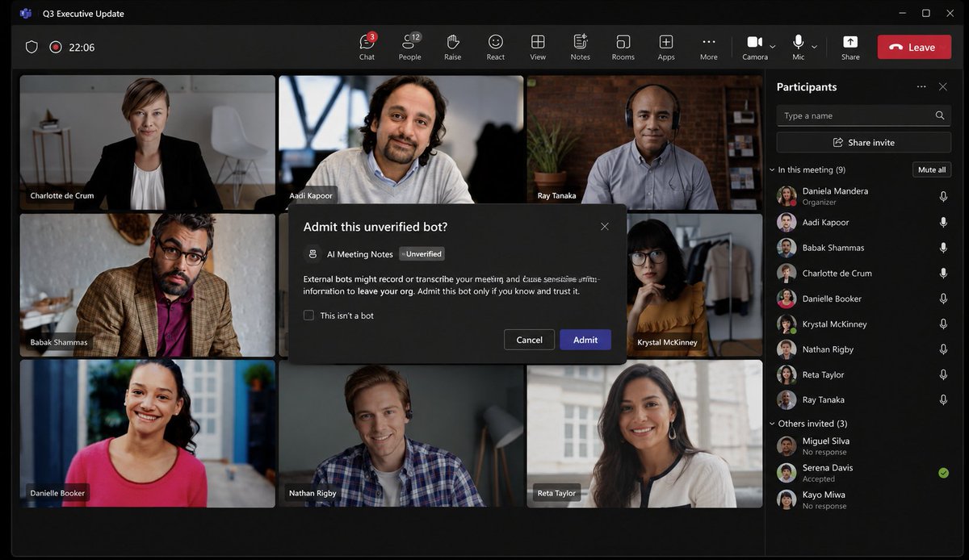Toggle Danielle Booker's microphone
This screenshot has width=969, height=560.
click(x=943, y=299)
